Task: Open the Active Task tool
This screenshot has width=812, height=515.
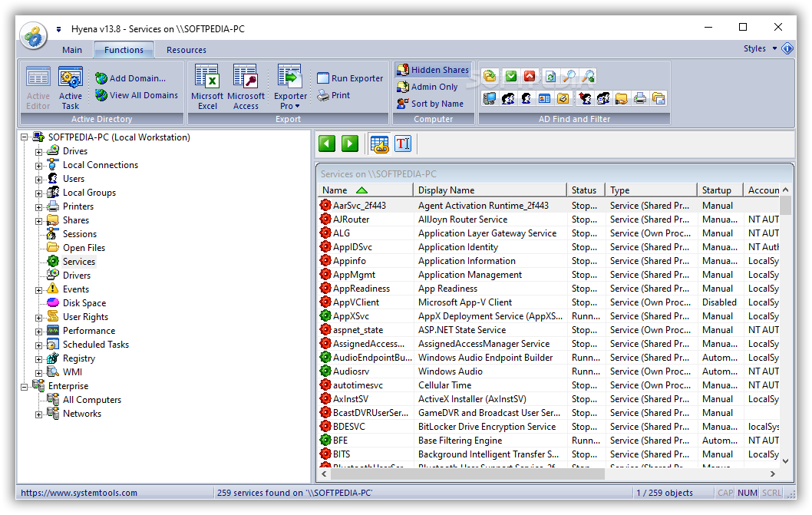Action: 71,87
